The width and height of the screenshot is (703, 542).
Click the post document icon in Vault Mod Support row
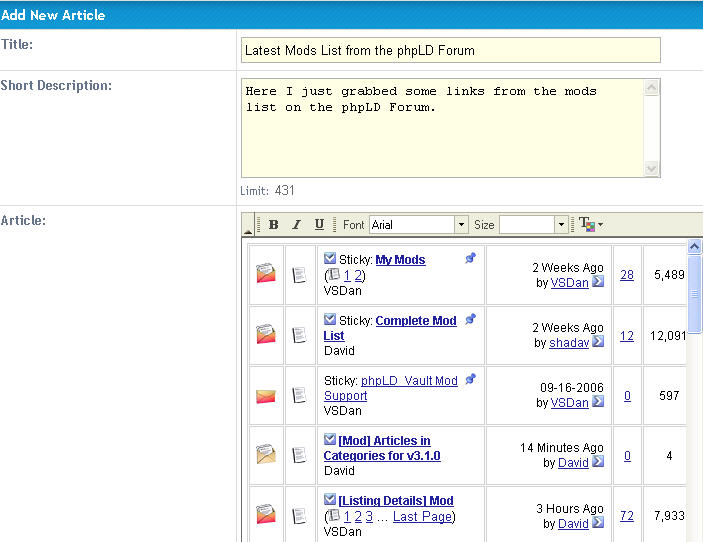(299, 395)
